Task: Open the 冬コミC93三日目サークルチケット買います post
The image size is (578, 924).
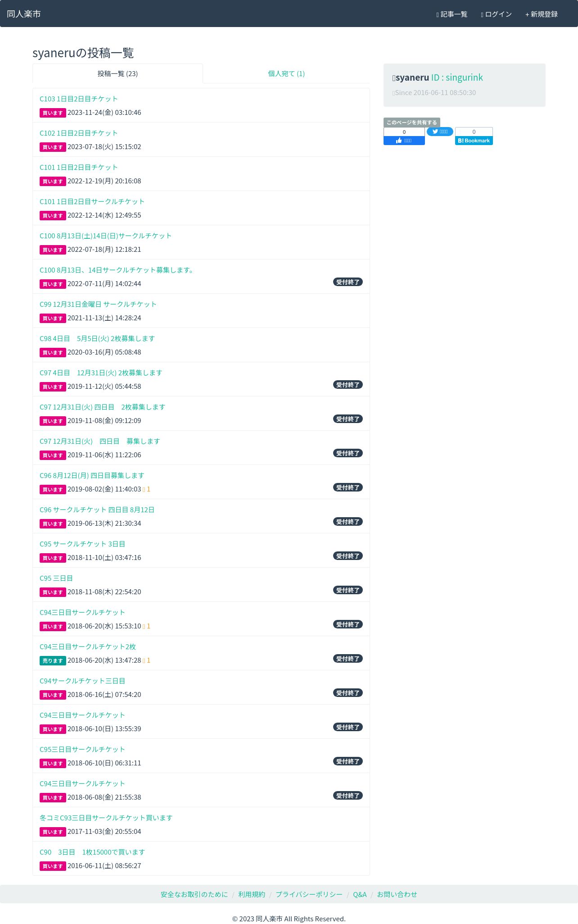Action: point(106,818)
